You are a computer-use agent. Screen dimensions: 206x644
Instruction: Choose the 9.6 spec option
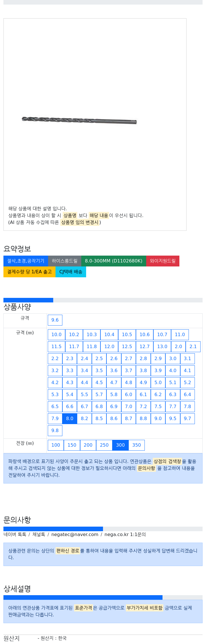click(x=55, y=320)
